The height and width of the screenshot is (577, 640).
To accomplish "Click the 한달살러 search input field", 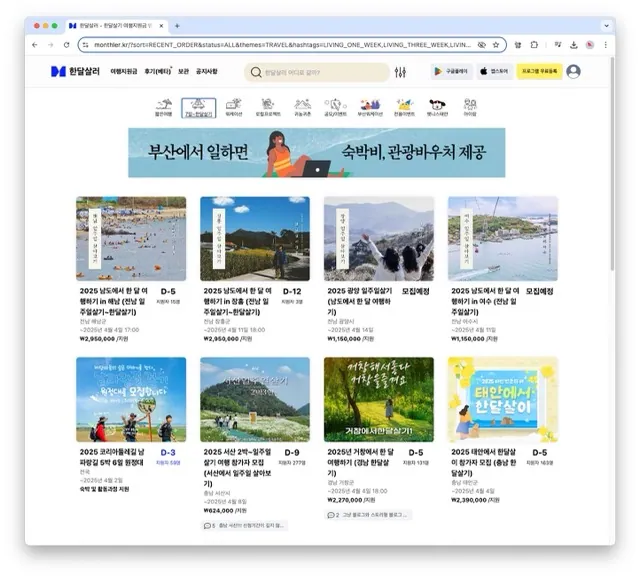I will [317, 72].
